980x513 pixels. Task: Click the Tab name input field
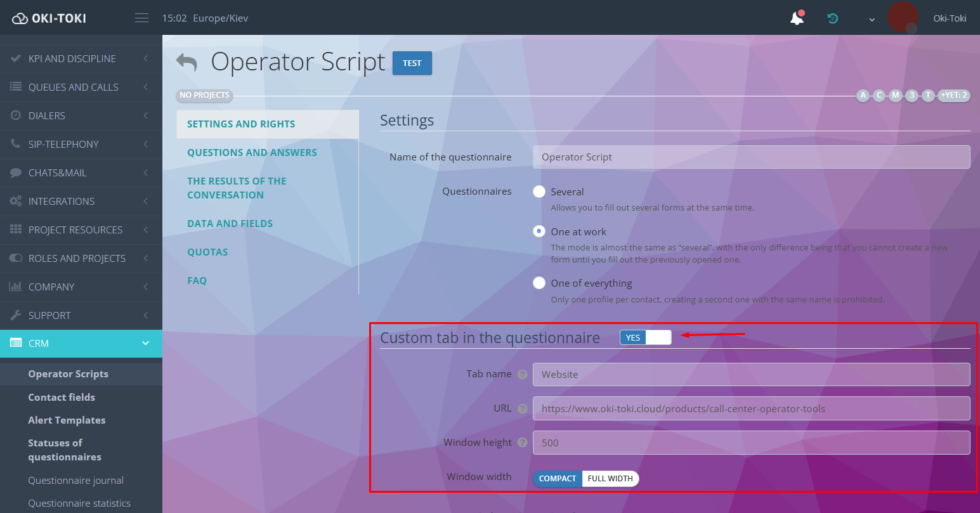tap(751, 374)
